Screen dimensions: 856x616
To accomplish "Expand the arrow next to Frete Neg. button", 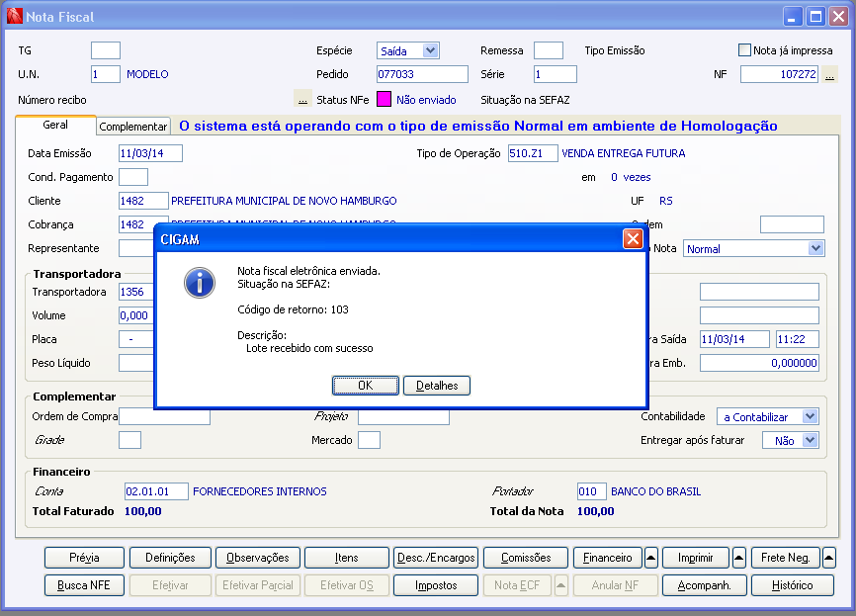I will pos(828,558).
